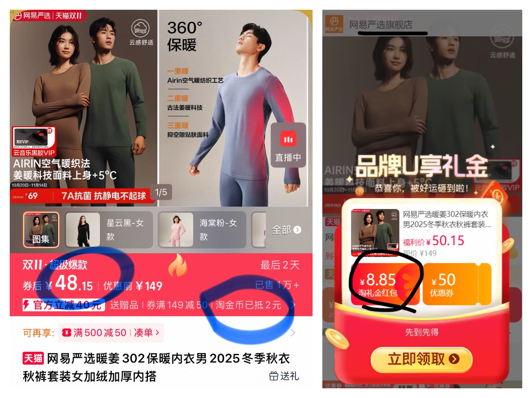
Task: Expand 全部 to view all variants
Action: [x=286, y=230]
